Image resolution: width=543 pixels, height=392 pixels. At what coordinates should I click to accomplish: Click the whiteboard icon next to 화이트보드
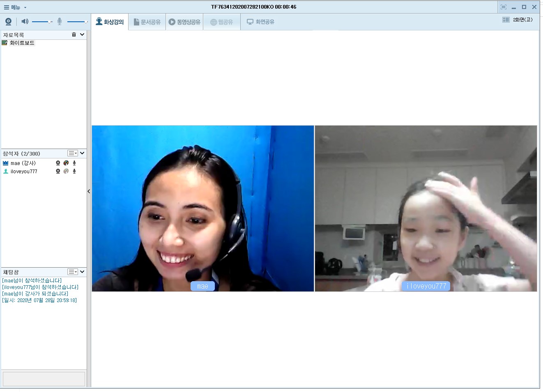pyautogui.click(x=5, y=43)
